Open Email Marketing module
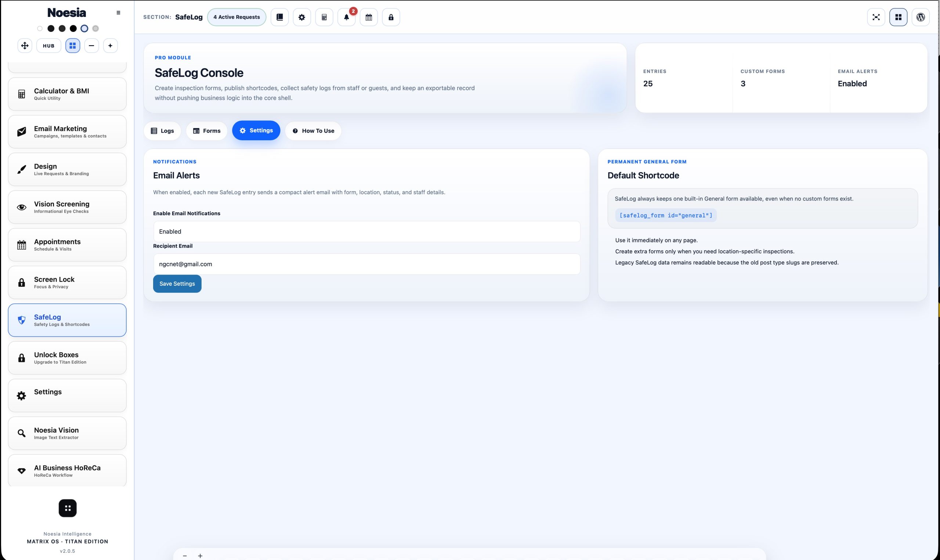Image resolution: width=940 pixels, height=560 pixels. pos(67,132)
